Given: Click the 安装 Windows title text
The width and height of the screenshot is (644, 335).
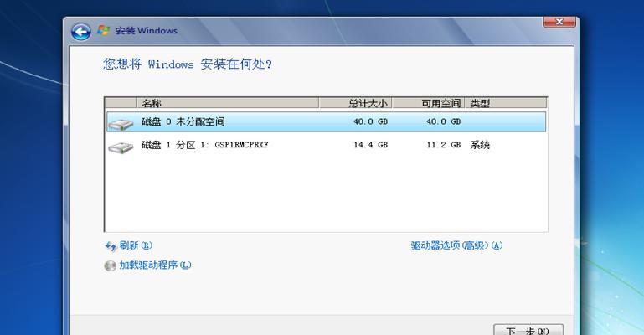Looking at the screenshot, I should tap(147, 31).
